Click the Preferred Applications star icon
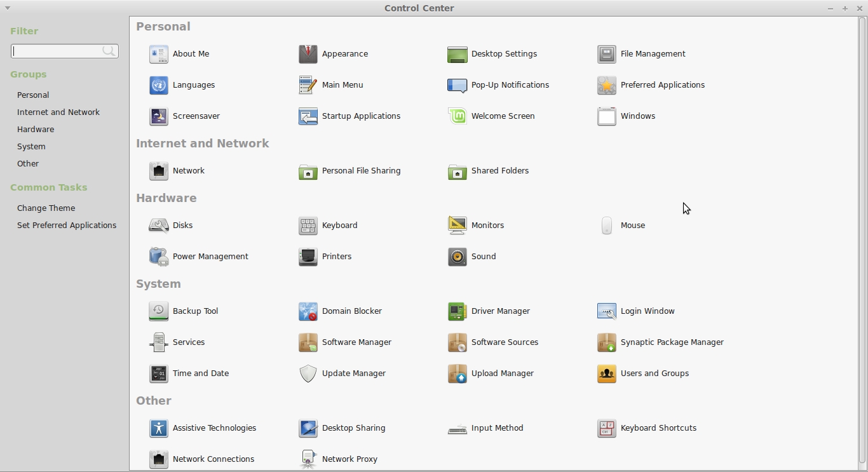Screen dimensions: 868x472 pos(606,85)
